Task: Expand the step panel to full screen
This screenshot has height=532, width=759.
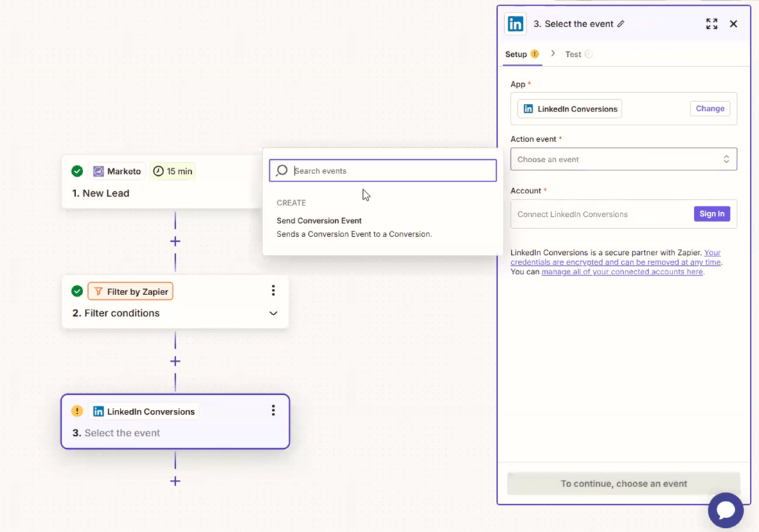Action: (712, 24)
